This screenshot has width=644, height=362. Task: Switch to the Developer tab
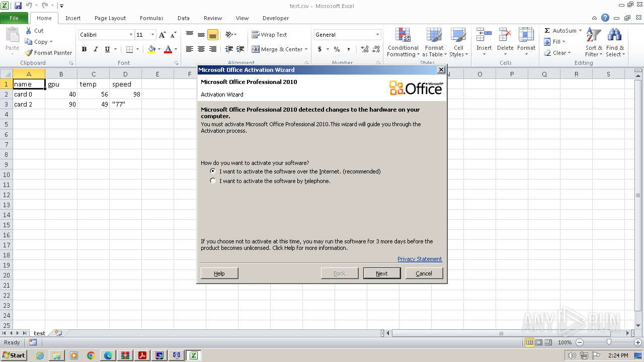[276, 18]
